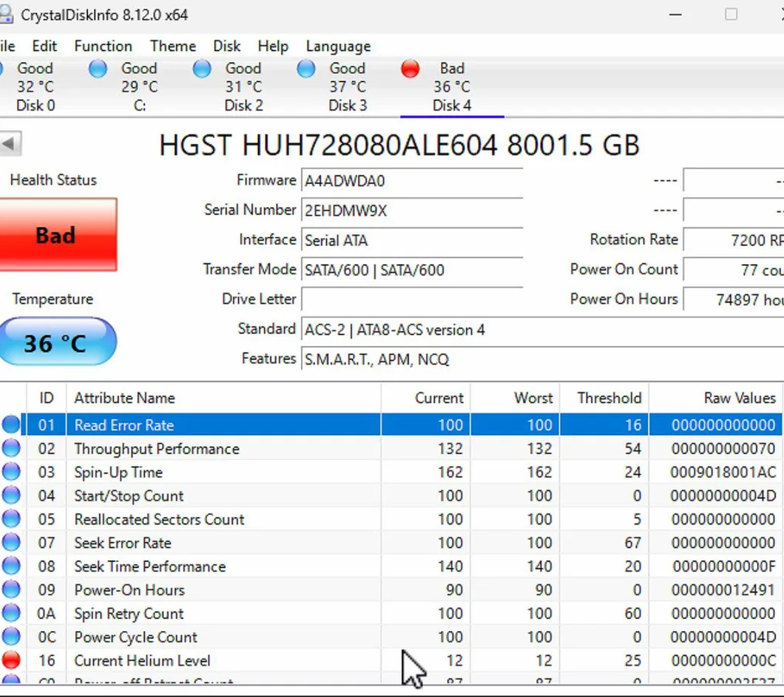
Task: Minimize the CrystalDiskInfo window
Action: (675, 14)
